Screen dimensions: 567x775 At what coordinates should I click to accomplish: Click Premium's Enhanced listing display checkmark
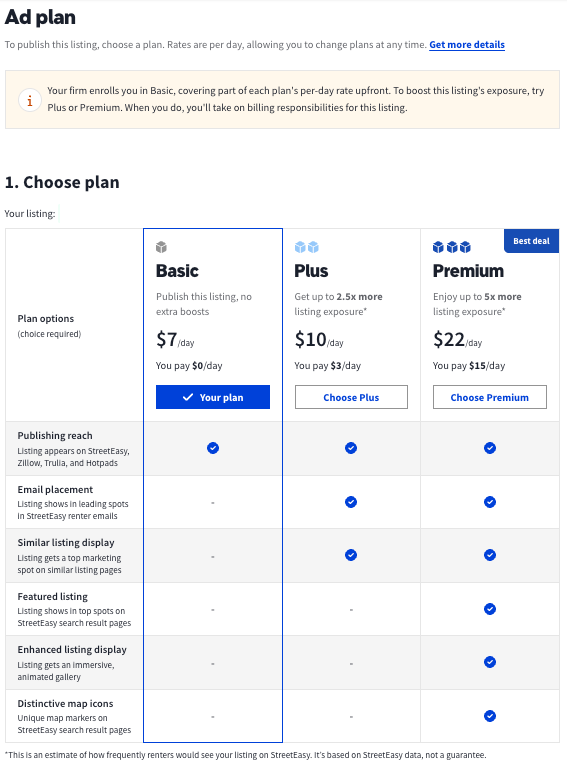pos(490,662)
